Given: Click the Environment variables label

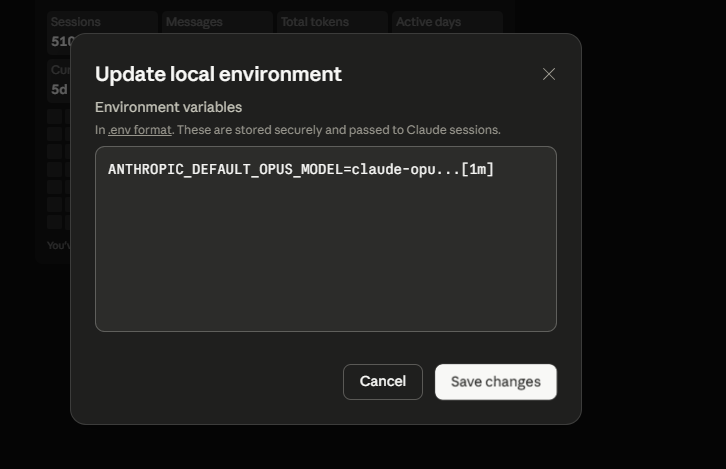Looking at the screenshot, I should pyautogui.click(x=169, y=107).
